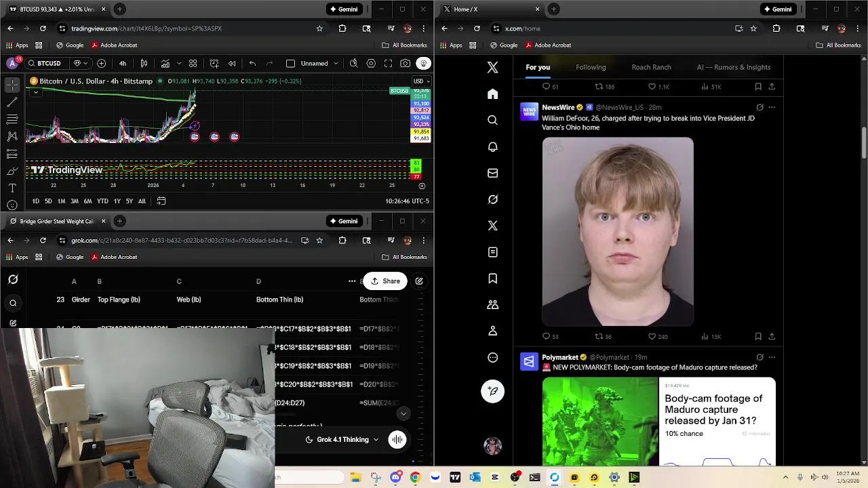The height and width of the screenshot is (488, 868).
Task: Bookmark the NewsWire William DeFoor post
Action: click(758, 336)
